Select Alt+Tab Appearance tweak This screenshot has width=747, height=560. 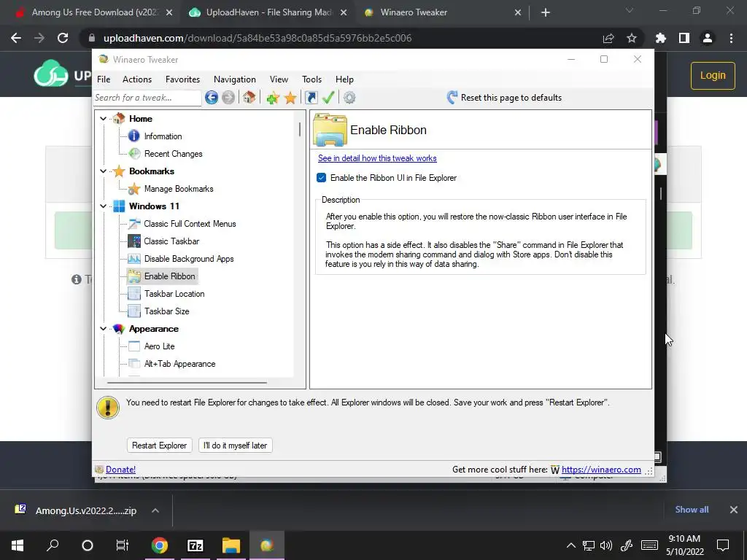179,364
